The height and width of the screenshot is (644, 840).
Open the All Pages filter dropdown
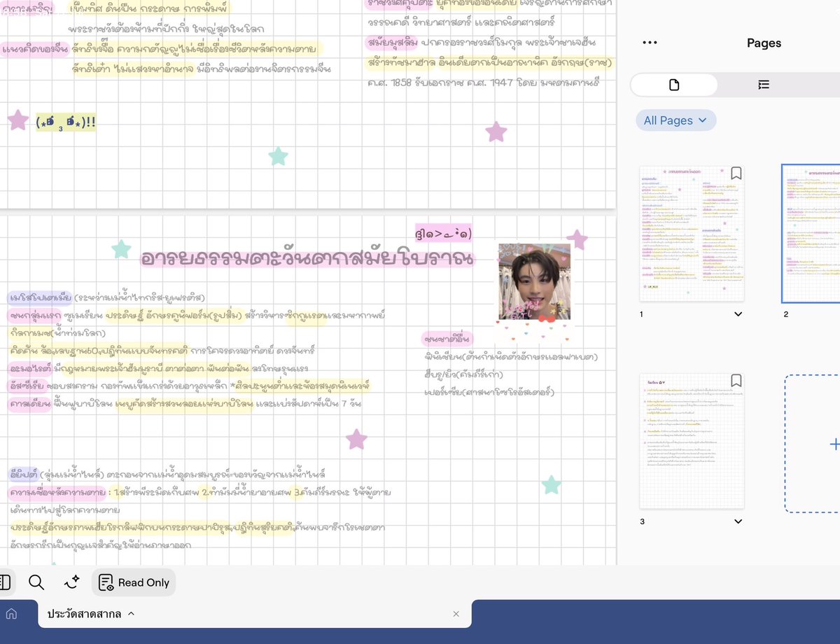[675, 120]
